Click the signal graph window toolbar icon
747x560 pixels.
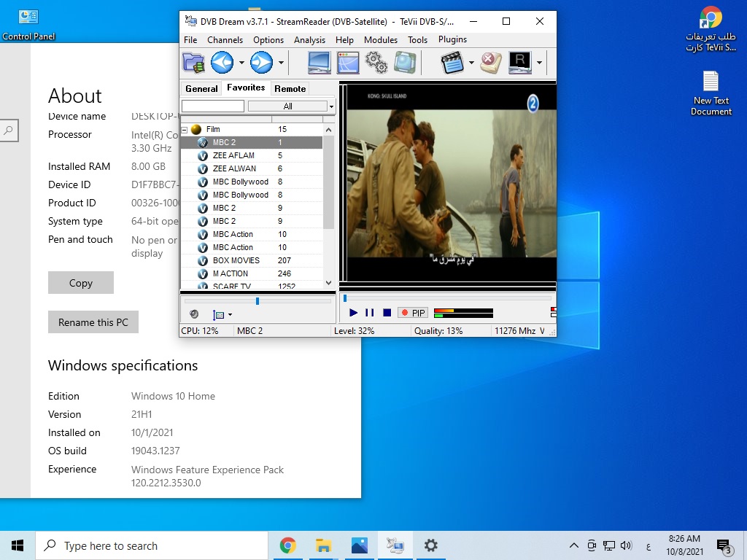point(348,63)
